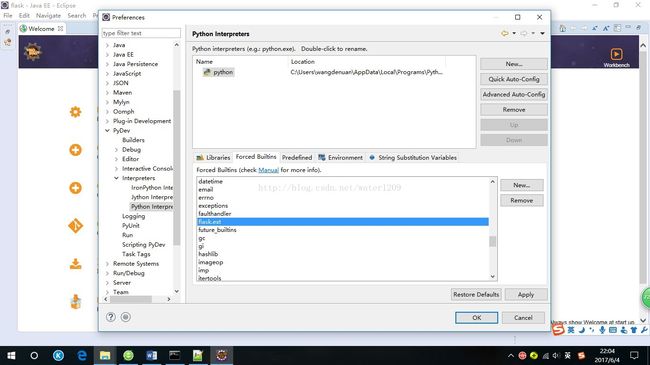Open the Eclipse File menu
The height and width of the screenshot is (365, 650).
tap(8, 15)
